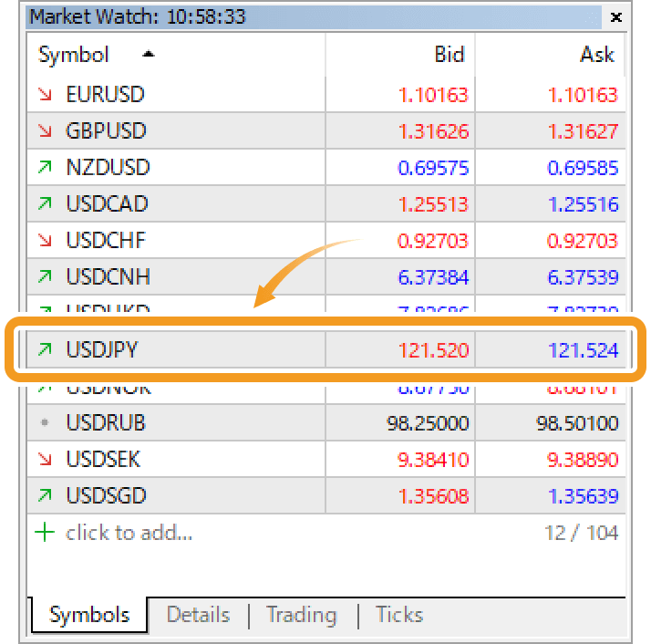Viewport: 651px width, 644px height.
Task: Select the USDSGD symbol name
Action: [x=107, y=495]
